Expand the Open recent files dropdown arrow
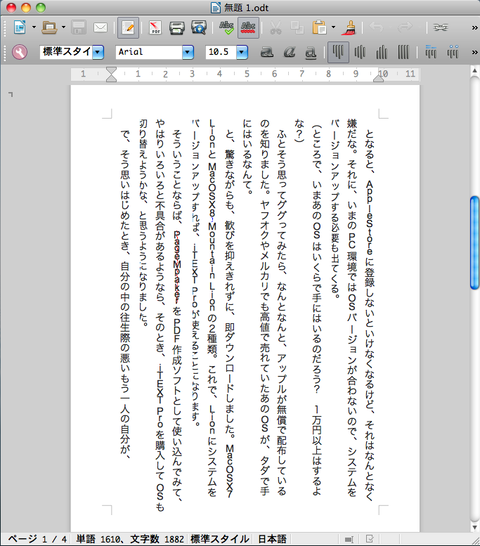 click(63, 27)
